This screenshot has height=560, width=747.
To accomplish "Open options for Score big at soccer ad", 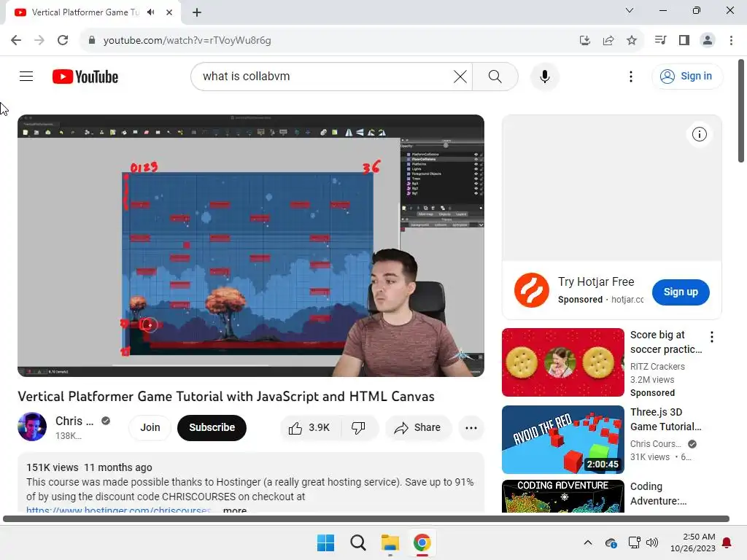I will coord(712,337).
